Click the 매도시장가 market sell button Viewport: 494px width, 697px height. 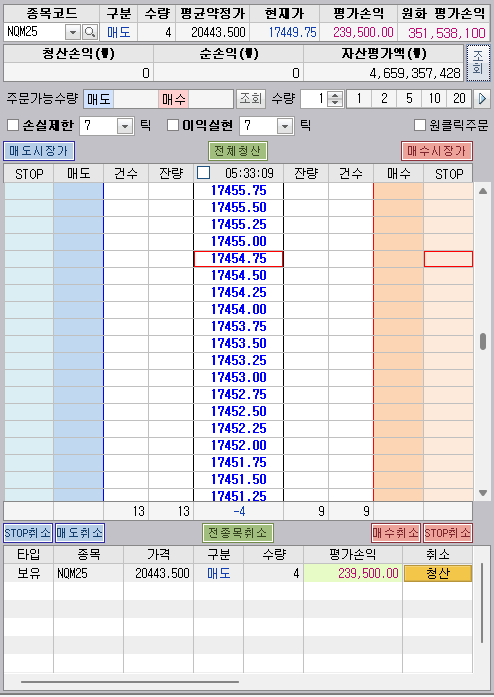(x=39, y=151)
